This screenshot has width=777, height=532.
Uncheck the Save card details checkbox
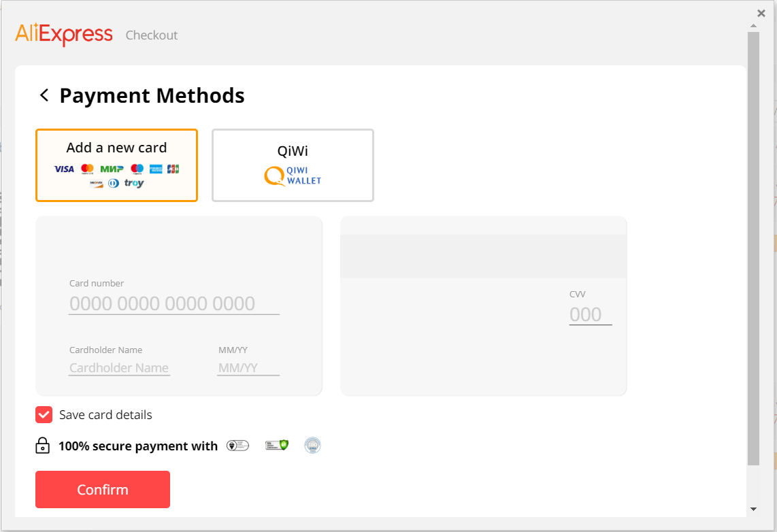[x=44, y=414]
